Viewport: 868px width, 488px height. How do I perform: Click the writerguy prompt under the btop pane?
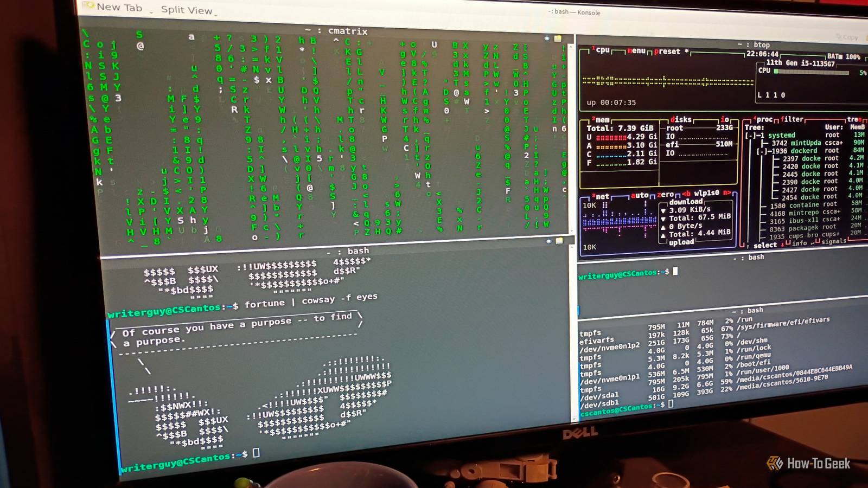(624, 274)
